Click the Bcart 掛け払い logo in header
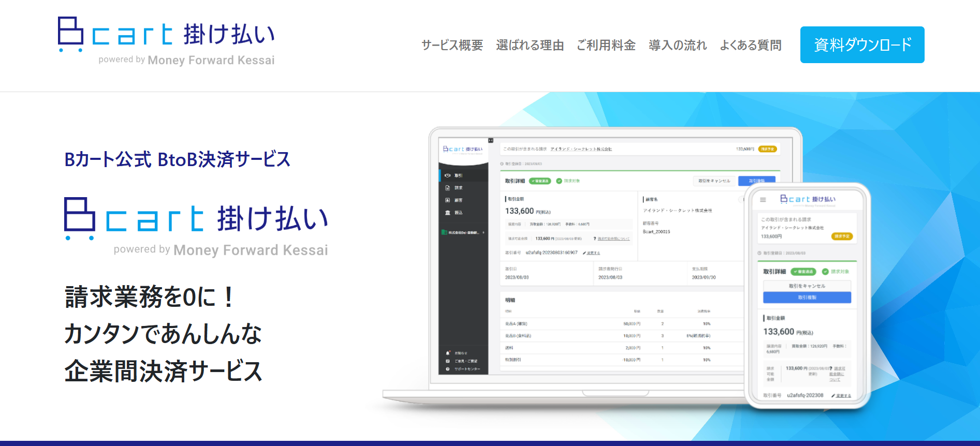Screen dimensions: 980x446 click(x=166, y=41)
